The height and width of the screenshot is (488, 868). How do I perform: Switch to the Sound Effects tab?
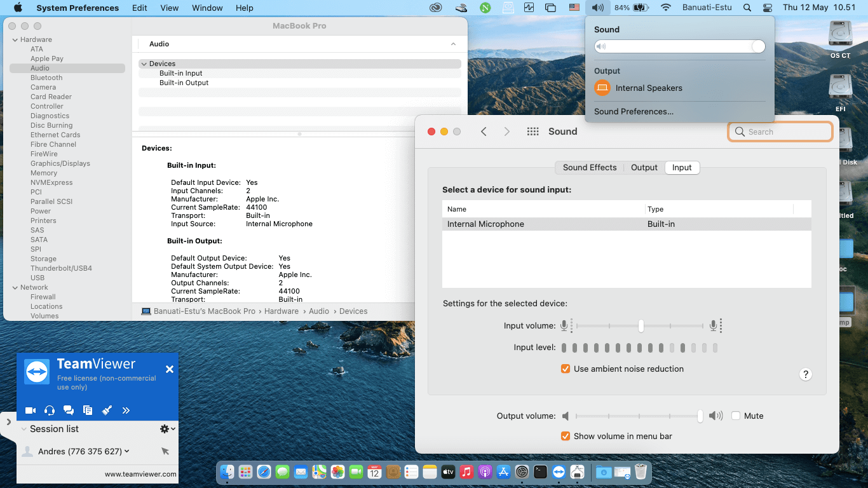click(589, 168)
